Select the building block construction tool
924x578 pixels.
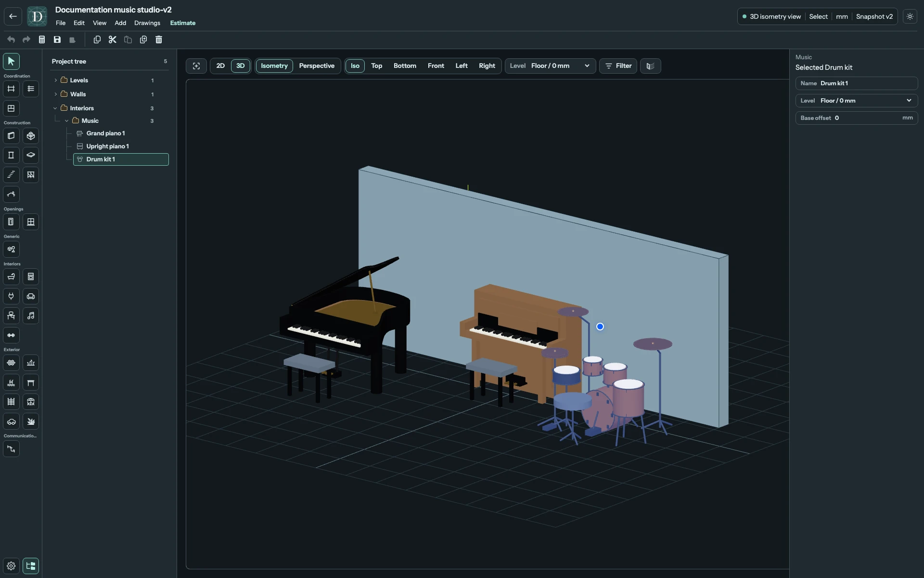click(31, 136)
